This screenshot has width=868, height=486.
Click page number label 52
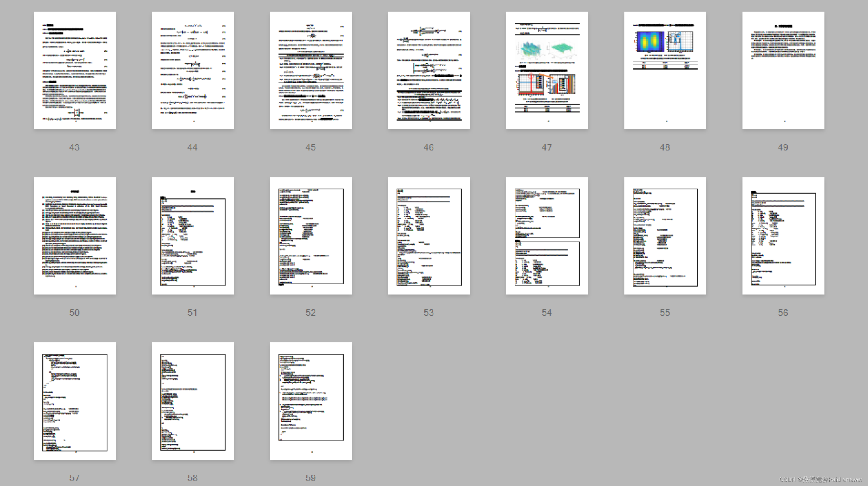(x=311, y=313)
